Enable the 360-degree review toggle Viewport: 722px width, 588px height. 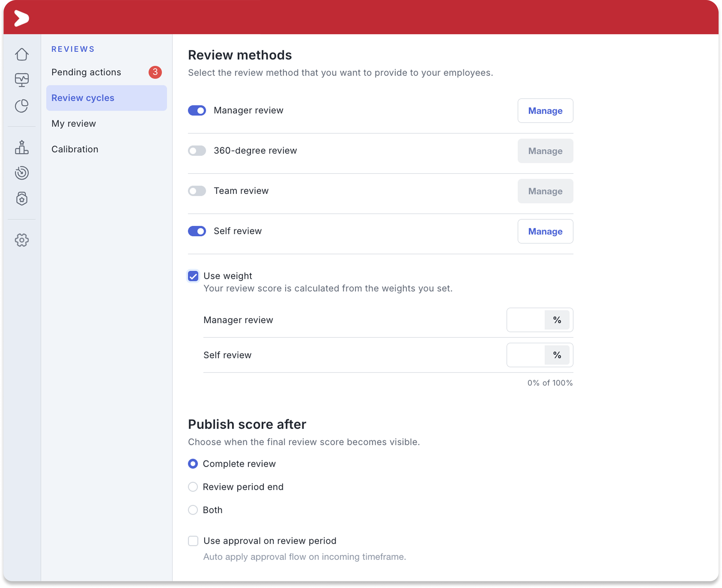tap(197, 151)
